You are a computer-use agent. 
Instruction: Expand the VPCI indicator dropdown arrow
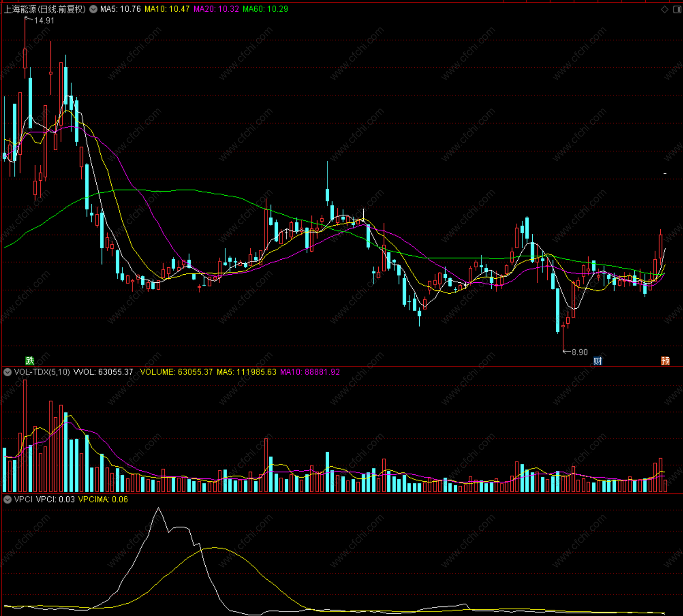7,499
